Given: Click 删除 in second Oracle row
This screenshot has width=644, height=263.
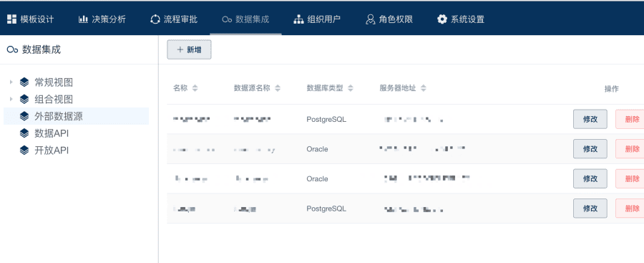Looking at the screenshot, I should tap(630, 178).
